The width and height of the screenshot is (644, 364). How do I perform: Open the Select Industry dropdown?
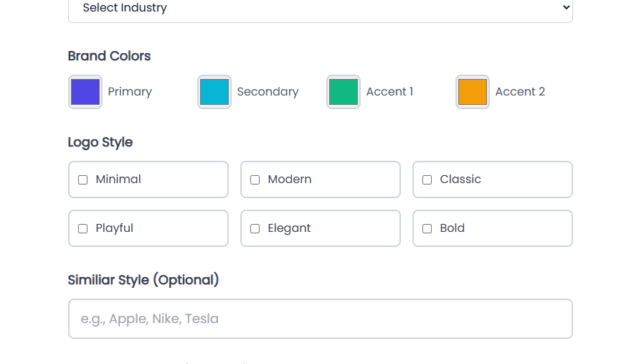320,9
